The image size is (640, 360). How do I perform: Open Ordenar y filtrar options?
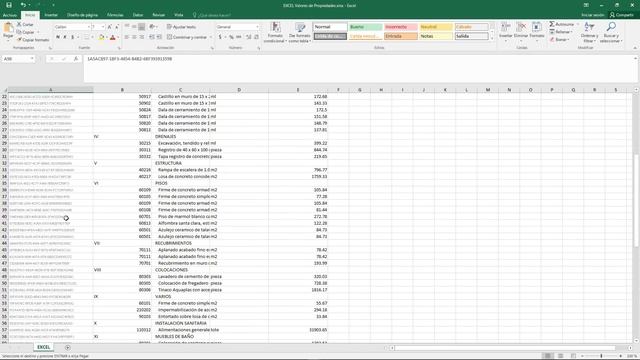(x=589, y=32)
